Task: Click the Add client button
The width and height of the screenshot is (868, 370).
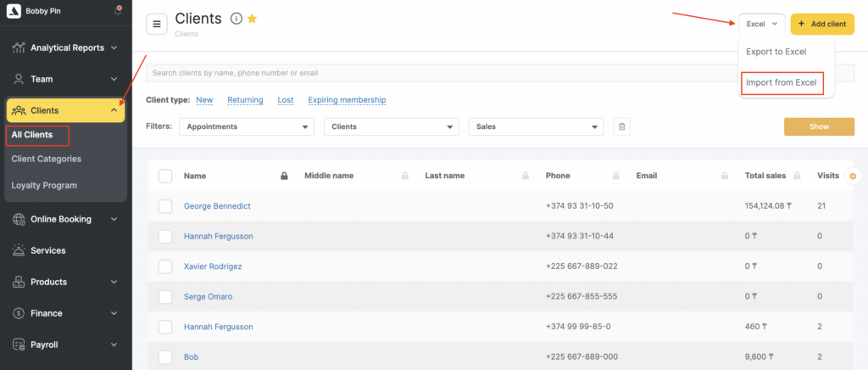Action: click(822, 24)
